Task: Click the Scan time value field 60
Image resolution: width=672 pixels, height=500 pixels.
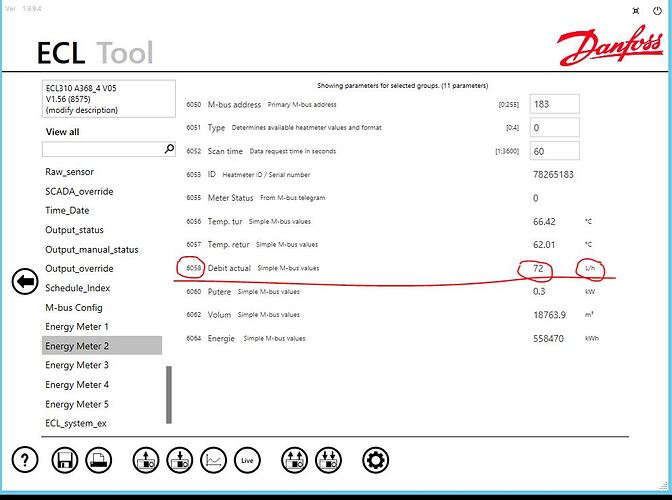Action: (555, 151)
